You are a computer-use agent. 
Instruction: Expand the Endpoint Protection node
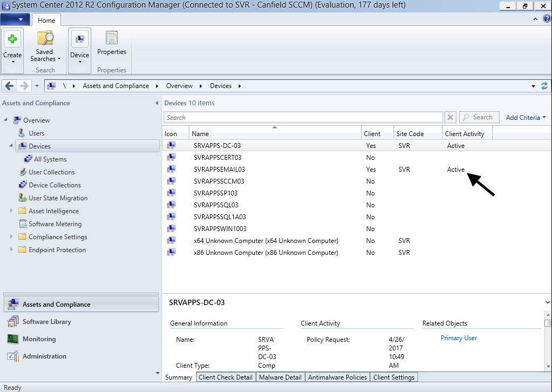tap(11, 249)
